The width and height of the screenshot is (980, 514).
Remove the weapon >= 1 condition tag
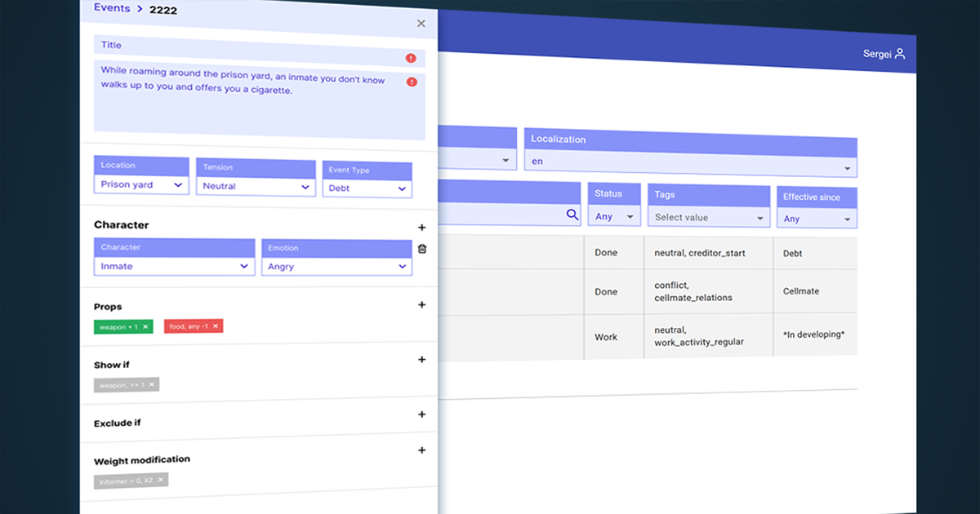[152, 384]
